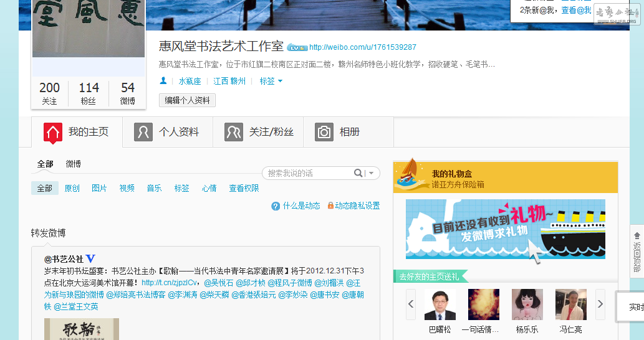
Task: Filter posts by 音乐
Action: click(154, 188)
